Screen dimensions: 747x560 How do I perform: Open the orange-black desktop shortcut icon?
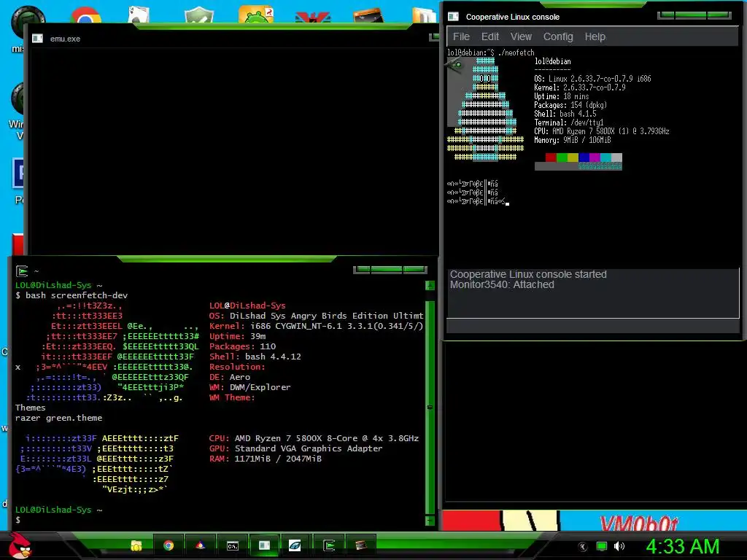coord(368,15)
